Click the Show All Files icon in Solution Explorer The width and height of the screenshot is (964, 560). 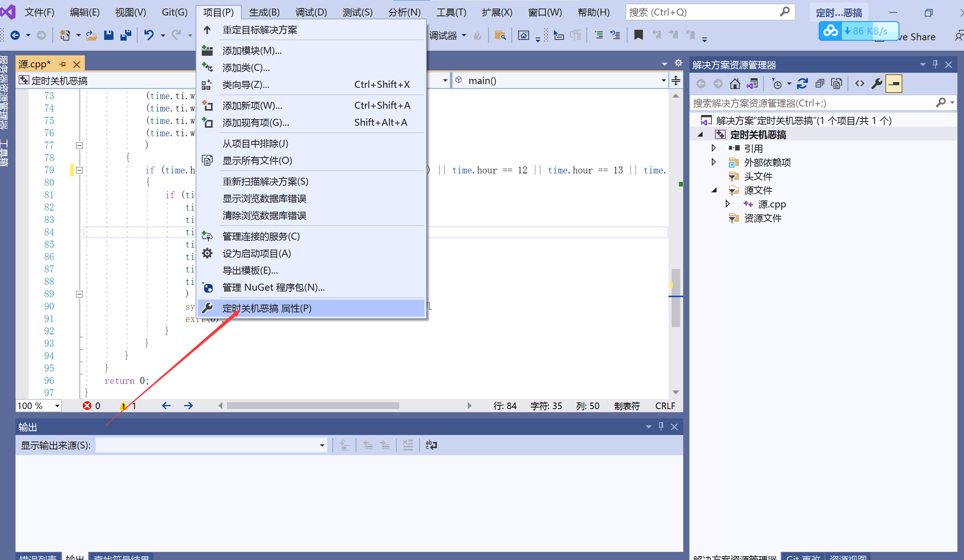pyautogui.click(x=837, y=84)
